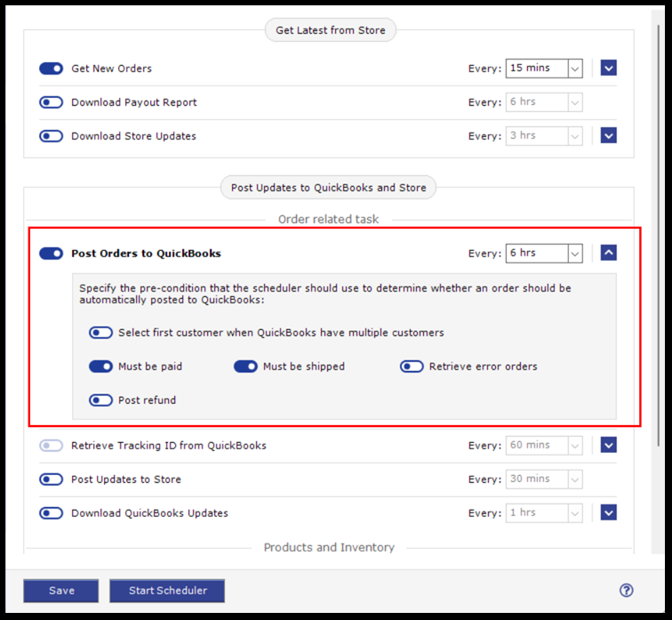This screenshot has height=620, width=672.
Task: Click the Start Scheduler button
Action: (x=167, y=591)
